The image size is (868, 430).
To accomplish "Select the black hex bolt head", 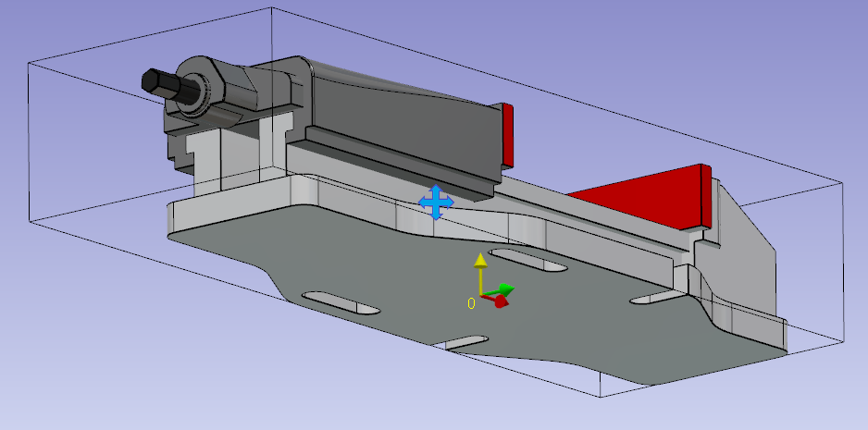I will [158, 83].
